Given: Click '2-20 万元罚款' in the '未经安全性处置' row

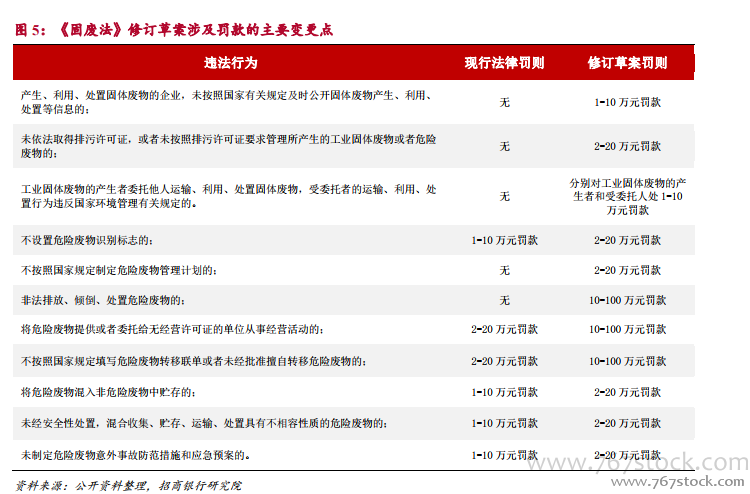Looking at the screenshot, I should (627, 423).
